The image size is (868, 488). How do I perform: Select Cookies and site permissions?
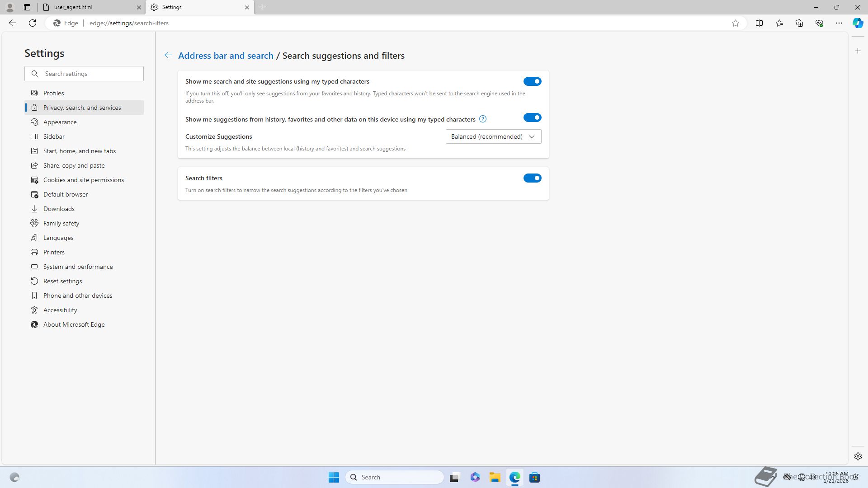click(x=84, y=180)
